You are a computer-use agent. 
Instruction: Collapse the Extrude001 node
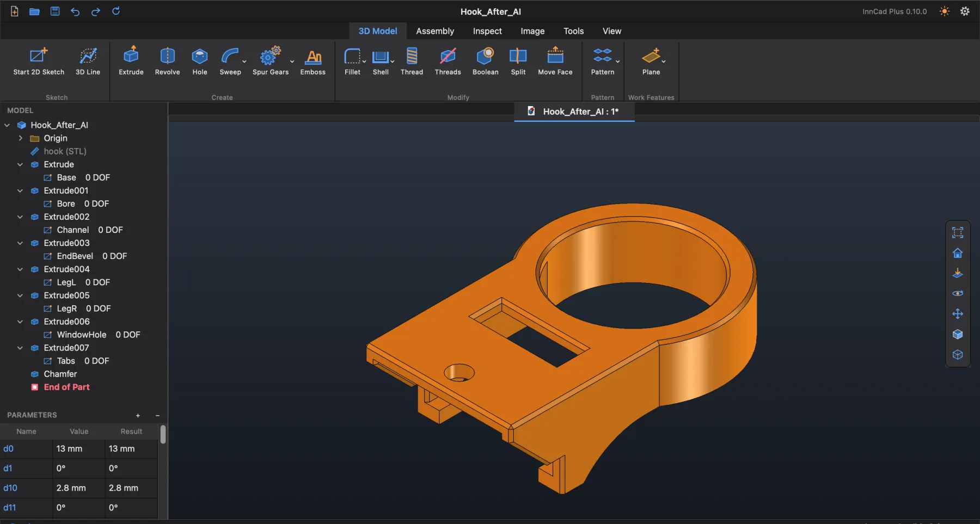(20, 190)
